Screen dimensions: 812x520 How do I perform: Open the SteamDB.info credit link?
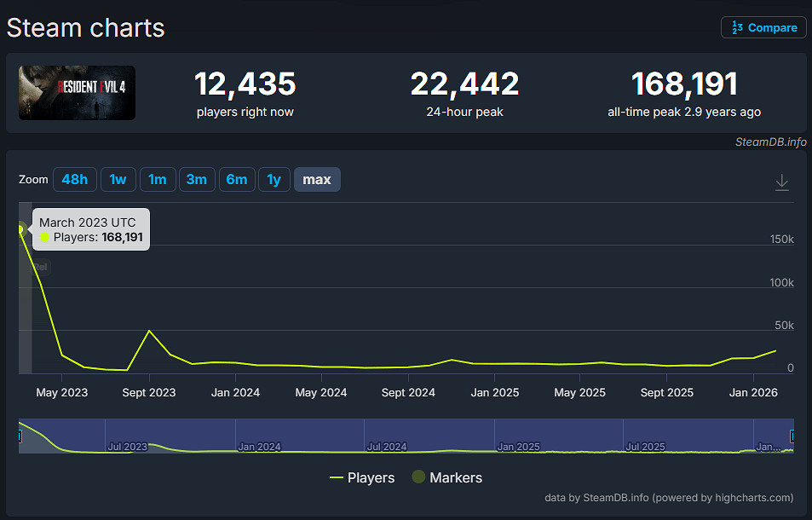click(770, 142)
